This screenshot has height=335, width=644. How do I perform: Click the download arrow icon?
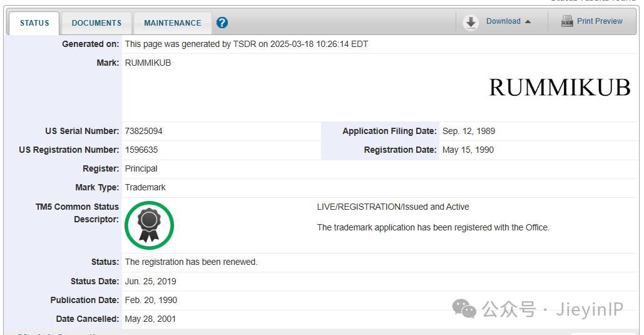(471, 22)
